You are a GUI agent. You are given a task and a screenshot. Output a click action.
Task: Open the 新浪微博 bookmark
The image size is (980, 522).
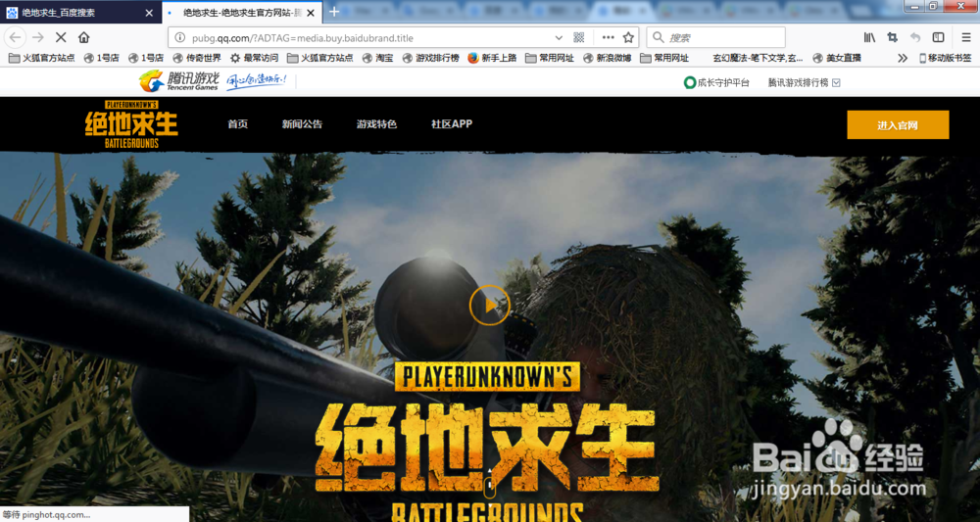click(607, 58)
